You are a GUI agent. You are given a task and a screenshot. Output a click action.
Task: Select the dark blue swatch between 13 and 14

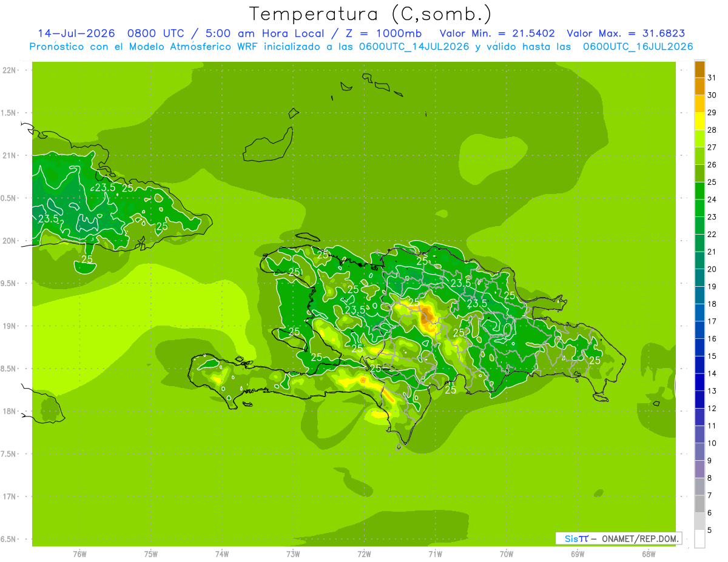coord(699,382)
